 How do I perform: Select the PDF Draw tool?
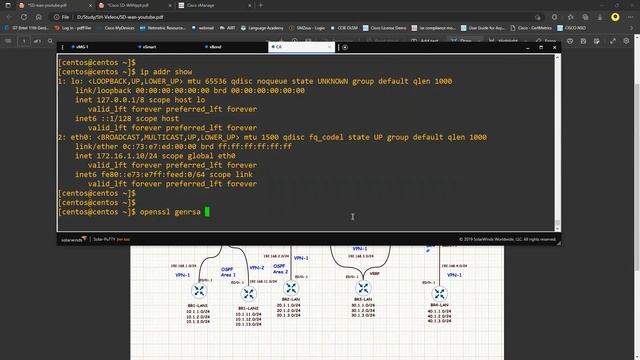pos(462,41)
